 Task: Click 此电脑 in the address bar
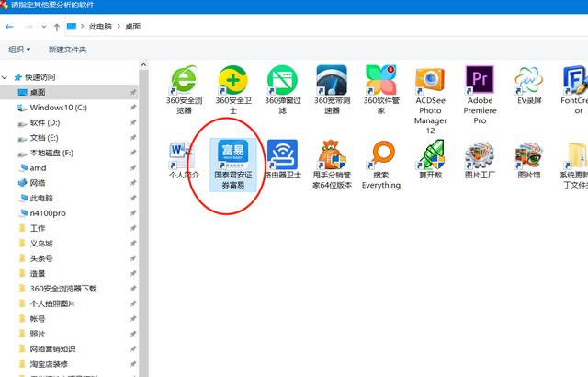click(x=100, y=27)
